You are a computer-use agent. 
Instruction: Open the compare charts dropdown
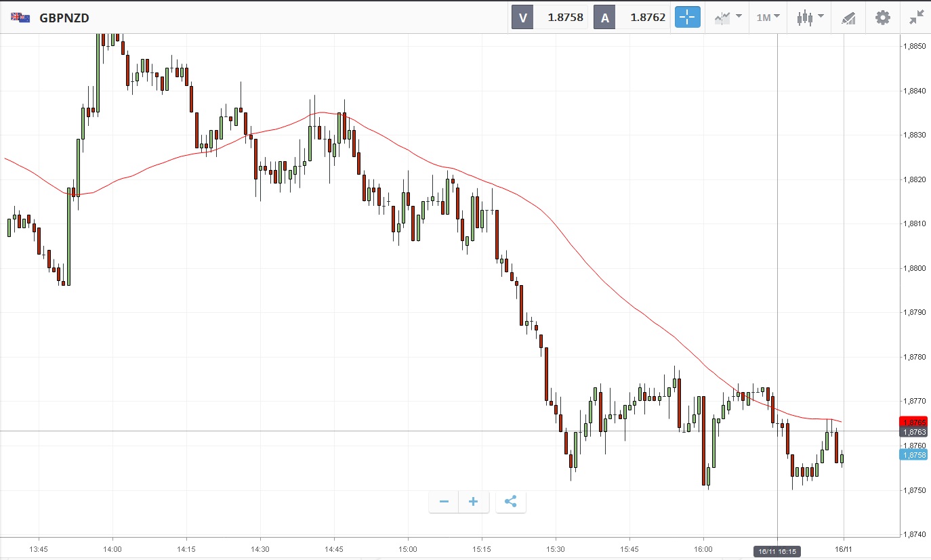coord(728,18)
